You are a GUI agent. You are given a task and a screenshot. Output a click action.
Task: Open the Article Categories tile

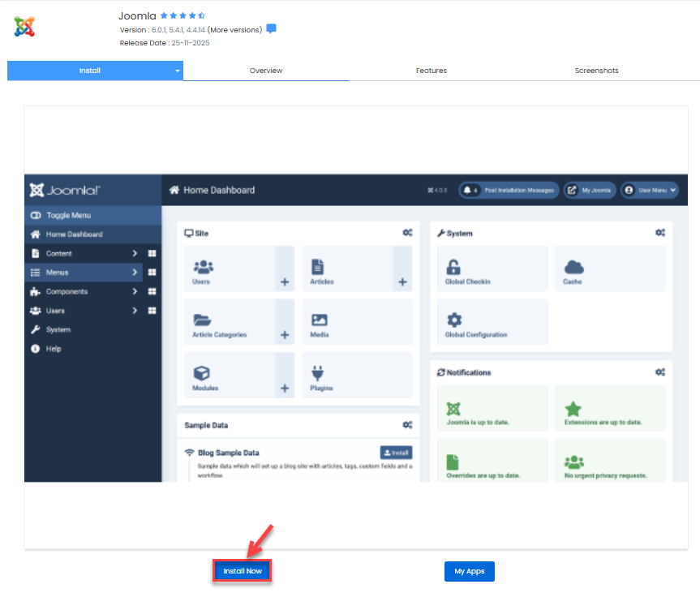(230, 322)
